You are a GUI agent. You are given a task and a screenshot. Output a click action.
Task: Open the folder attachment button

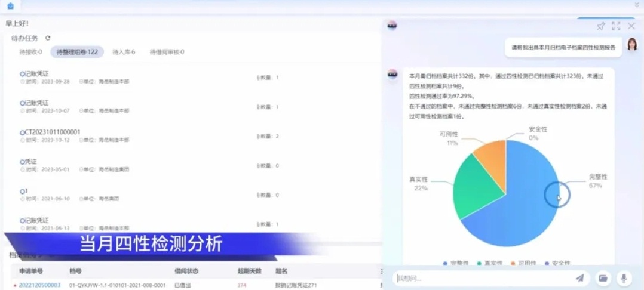click(x=603, y=278)
